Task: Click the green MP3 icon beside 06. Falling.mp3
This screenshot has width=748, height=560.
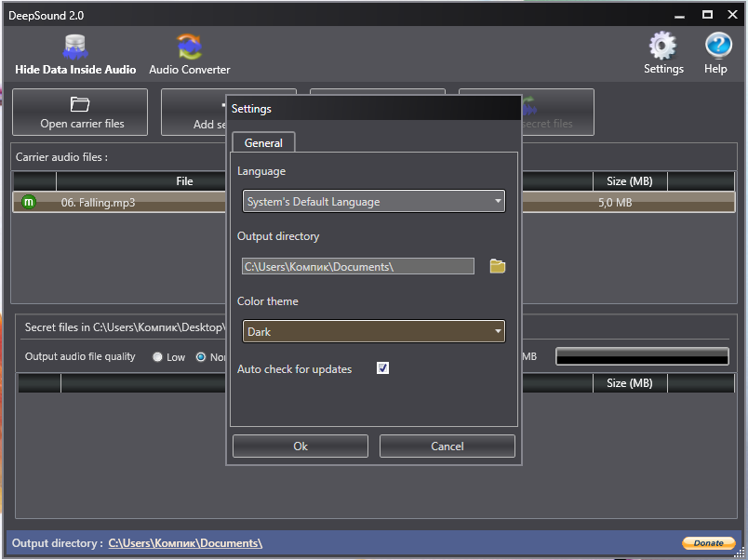Action: (29, 202)
